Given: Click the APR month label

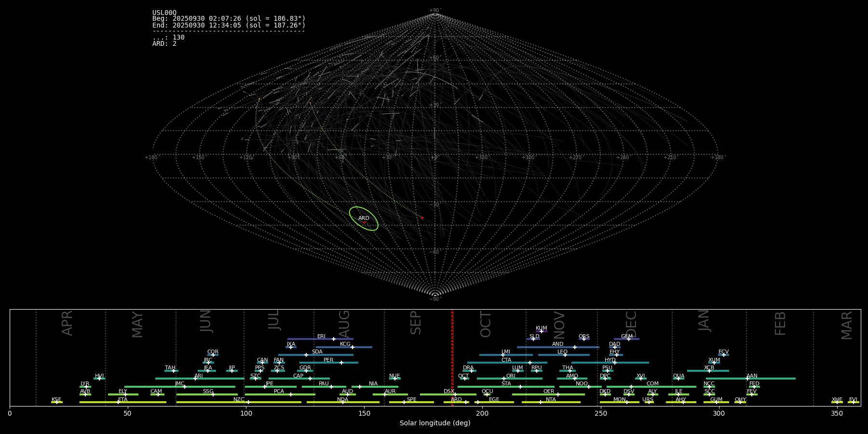Looking at the screenshot, I should (68, 323).
